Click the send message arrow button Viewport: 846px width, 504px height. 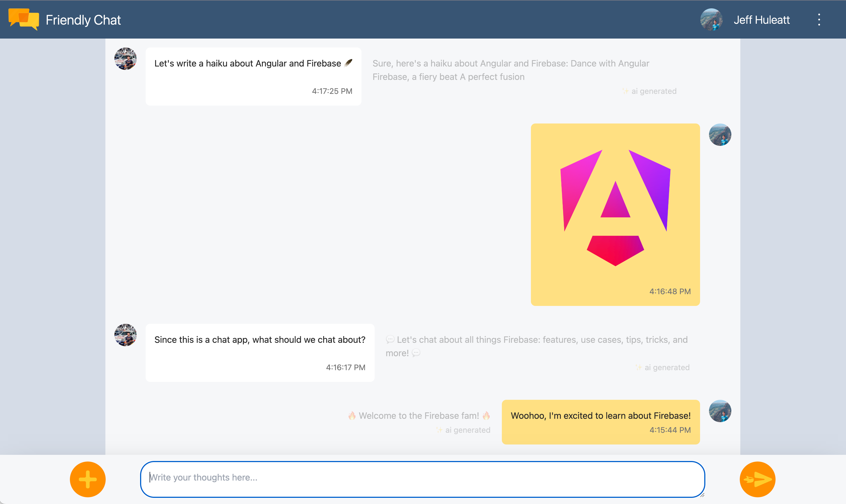tap(757, 478)
